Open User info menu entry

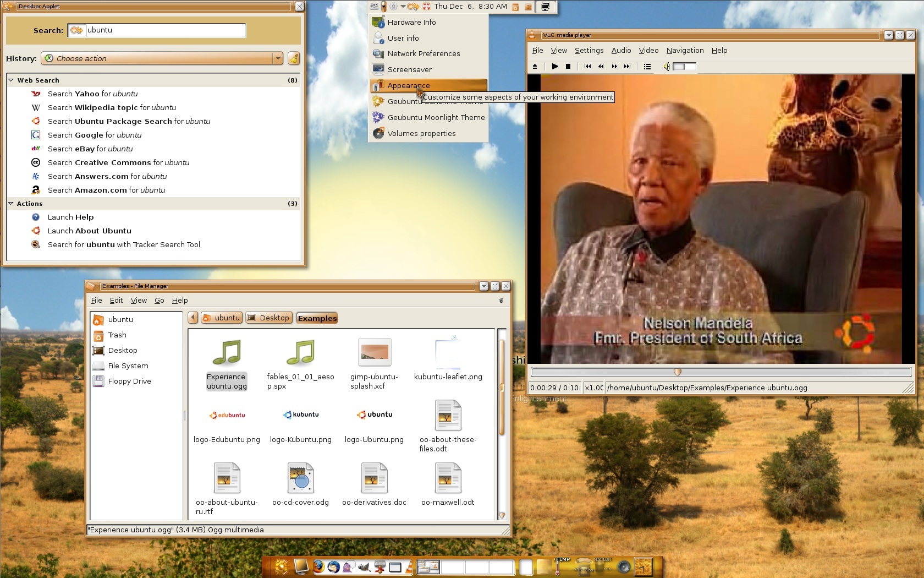pos(428,39)
